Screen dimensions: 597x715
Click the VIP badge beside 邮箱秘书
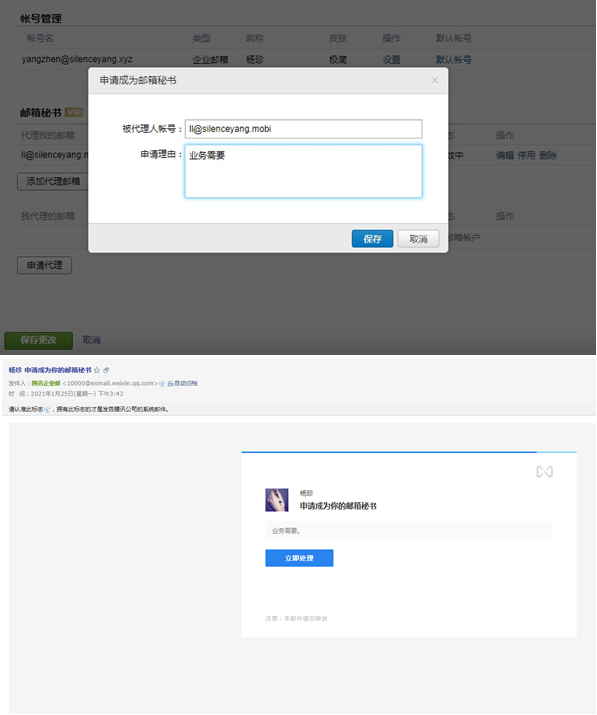point(74,112)
